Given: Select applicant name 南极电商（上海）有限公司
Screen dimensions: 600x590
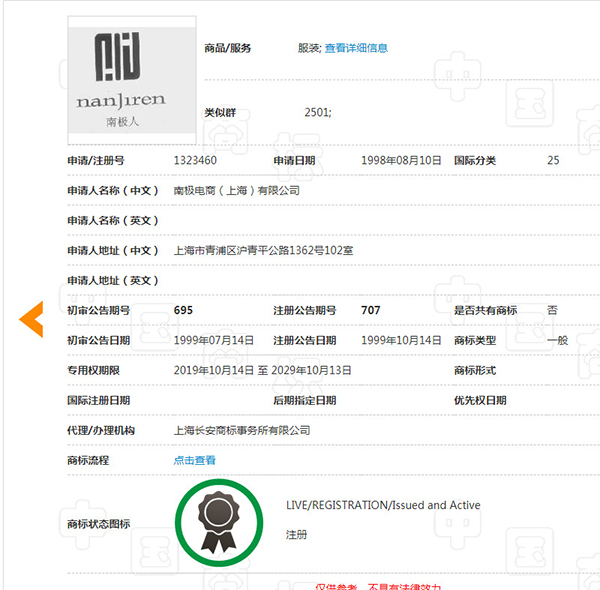Looking at the screenshot, I should [236, 190].
